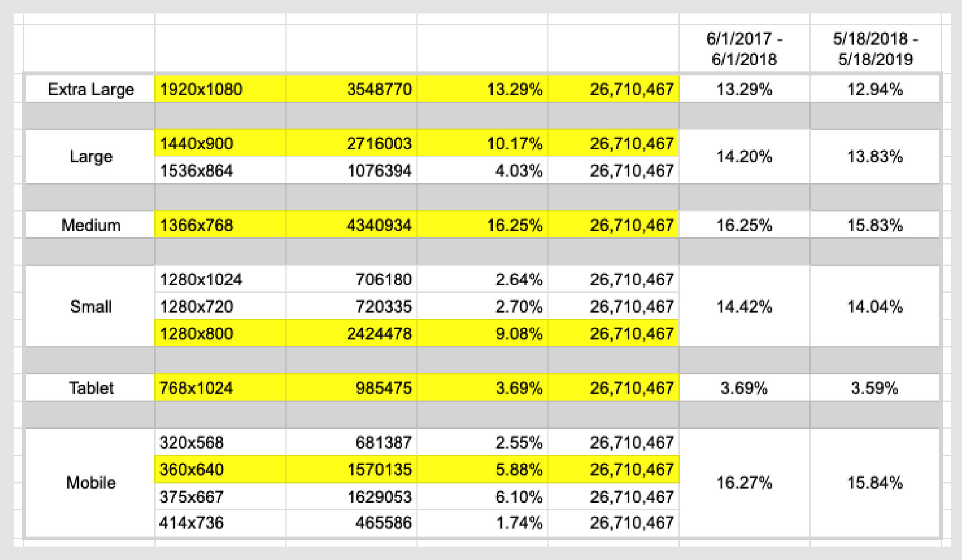
Task: Click the 5/18/2018 - 5/18/2019 header cell
Action: point(875,49)
